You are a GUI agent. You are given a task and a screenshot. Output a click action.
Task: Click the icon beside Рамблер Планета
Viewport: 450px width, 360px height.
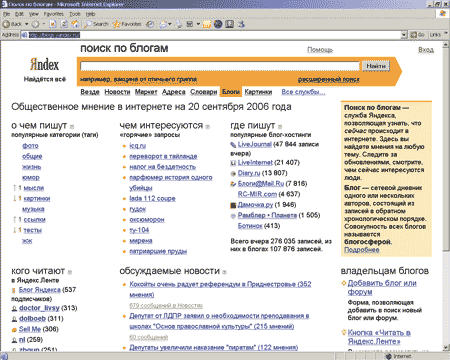(233, 216)
